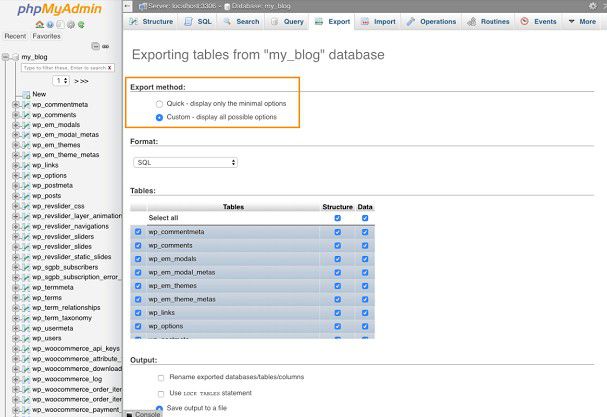This screenshot has width=607, height=417.
Task: Click wp_term_relationships in the tree
Action: pos(66,307)
